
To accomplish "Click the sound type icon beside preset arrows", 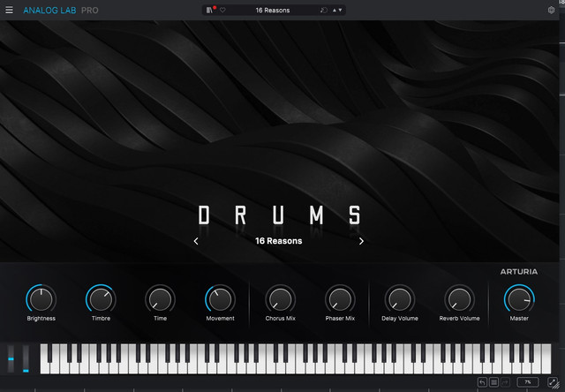I will click(323, 10).
